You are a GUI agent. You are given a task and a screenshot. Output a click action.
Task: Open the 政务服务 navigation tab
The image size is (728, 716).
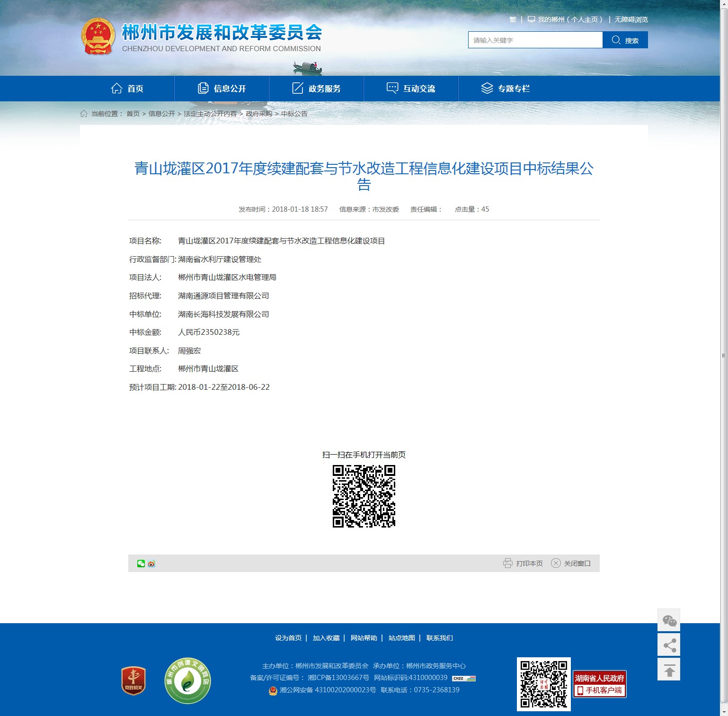coord(316,89)
